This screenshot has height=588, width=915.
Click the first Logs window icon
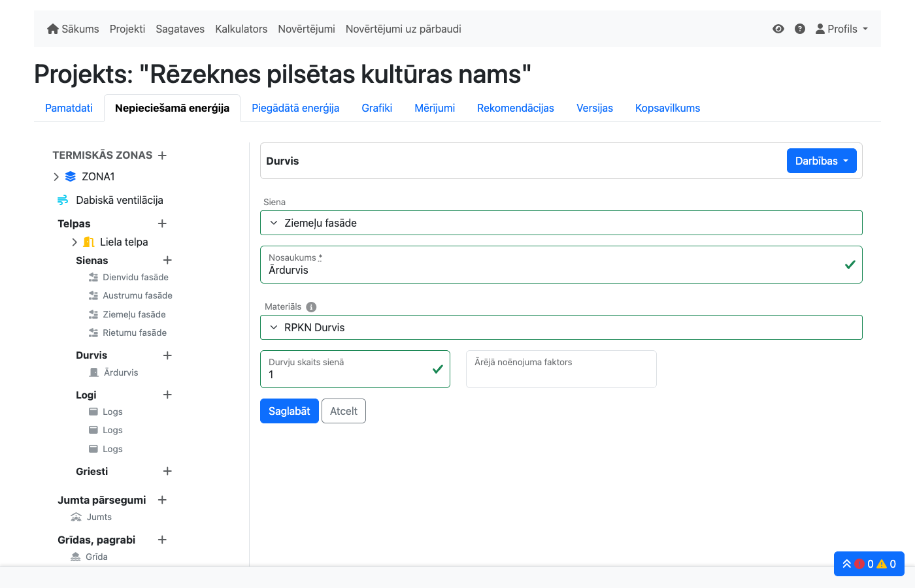point(93,412)
